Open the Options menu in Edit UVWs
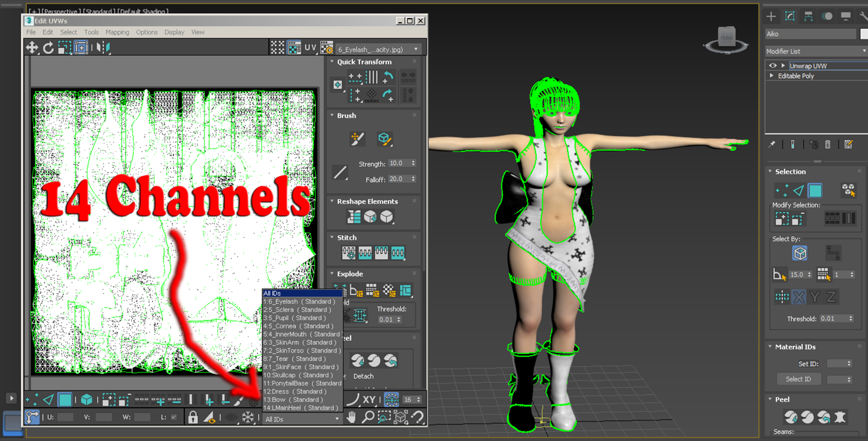Image resolution: width=868 pixels, height=441 pixels. [147, 32]
